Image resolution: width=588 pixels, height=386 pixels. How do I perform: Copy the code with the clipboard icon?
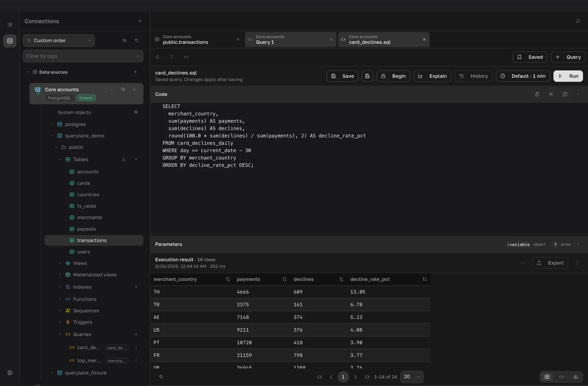(x=537, y=94)
